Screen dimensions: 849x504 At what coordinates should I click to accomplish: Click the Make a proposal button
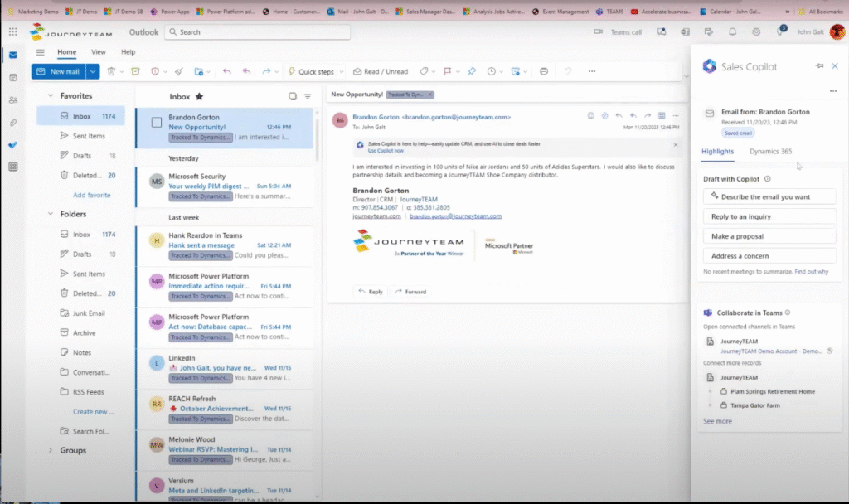click(x=769, y=236)
